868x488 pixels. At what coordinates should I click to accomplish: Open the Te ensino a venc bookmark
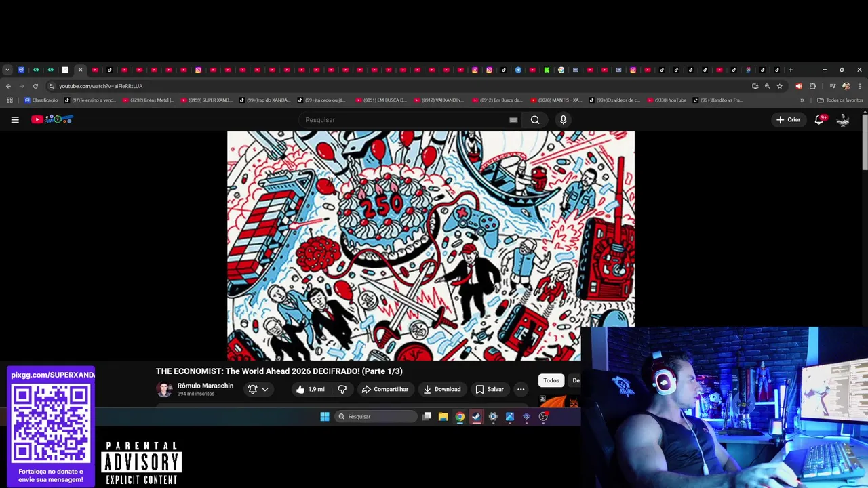click(91, 100)
